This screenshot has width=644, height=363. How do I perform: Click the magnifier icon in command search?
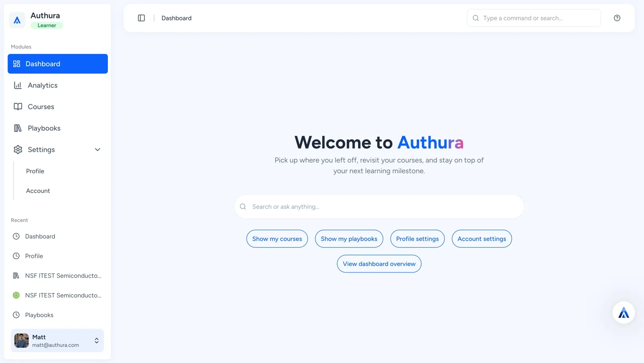click(476, 18)
